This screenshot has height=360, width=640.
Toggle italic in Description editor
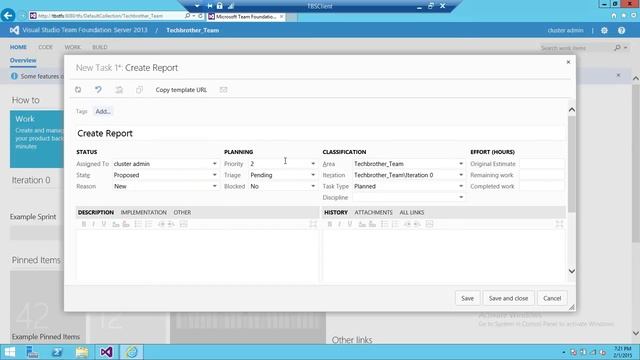pos(93,224)
